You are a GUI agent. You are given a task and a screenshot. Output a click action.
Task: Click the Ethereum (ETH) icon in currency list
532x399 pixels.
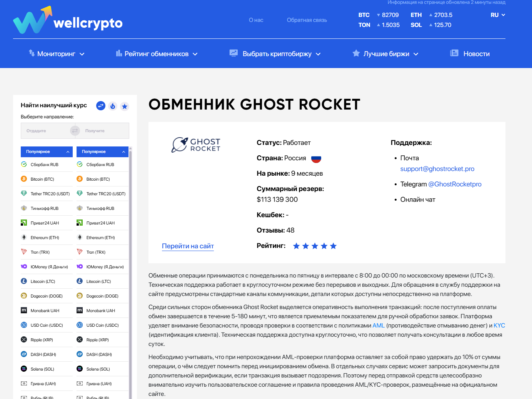pyautogui.click(x=24, y=237)
